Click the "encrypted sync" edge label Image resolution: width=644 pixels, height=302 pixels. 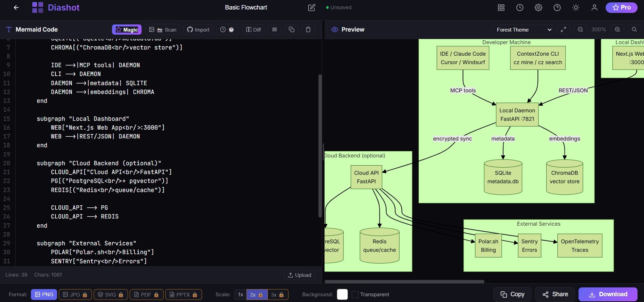click(x=453, y=138)
